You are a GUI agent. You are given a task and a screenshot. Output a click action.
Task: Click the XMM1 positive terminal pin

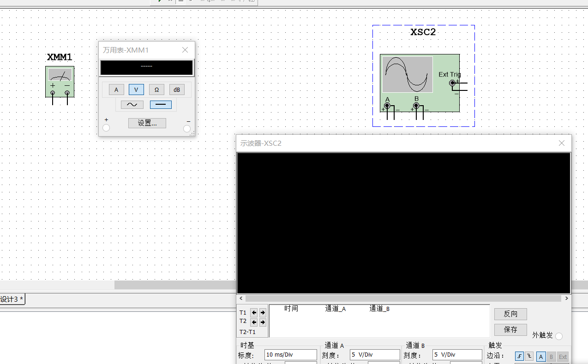(53, 93)
